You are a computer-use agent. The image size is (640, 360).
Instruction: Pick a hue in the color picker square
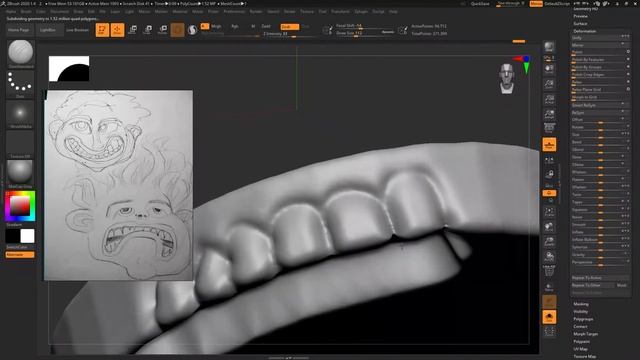click(x=20, y=206)
